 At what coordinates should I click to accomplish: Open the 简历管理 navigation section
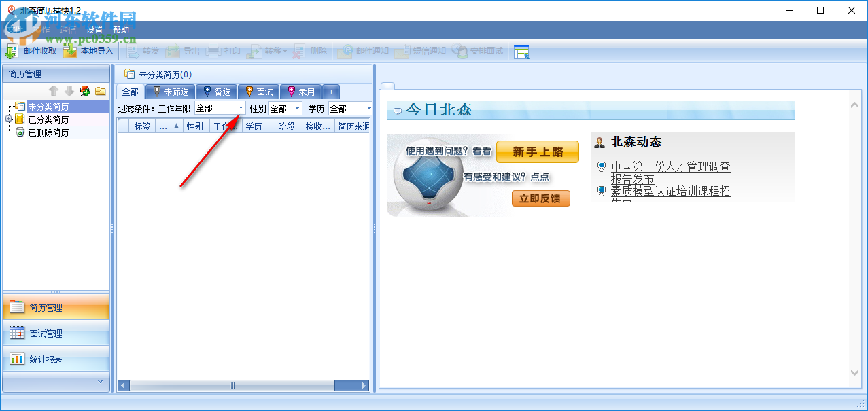coord(56,308)
